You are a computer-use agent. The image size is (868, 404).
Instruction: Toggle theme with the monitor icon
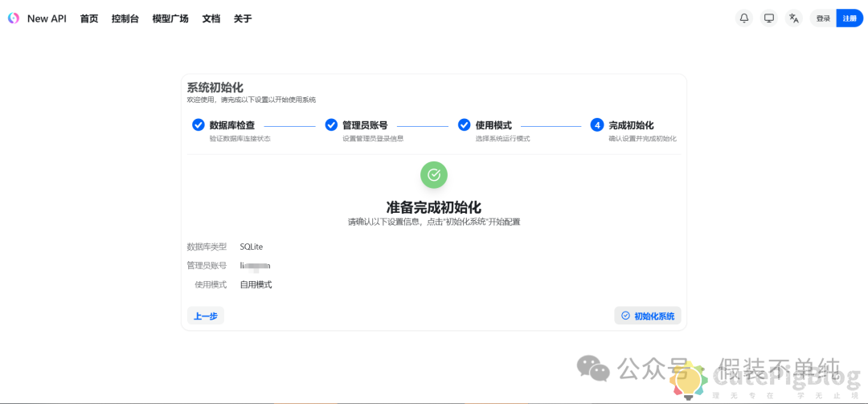tap(769, 18)
